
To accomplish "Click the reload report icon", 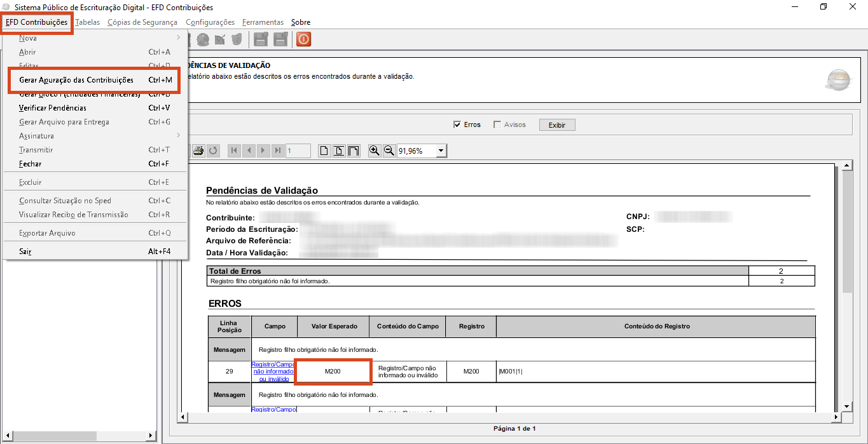I will click(x=213, y=151).
